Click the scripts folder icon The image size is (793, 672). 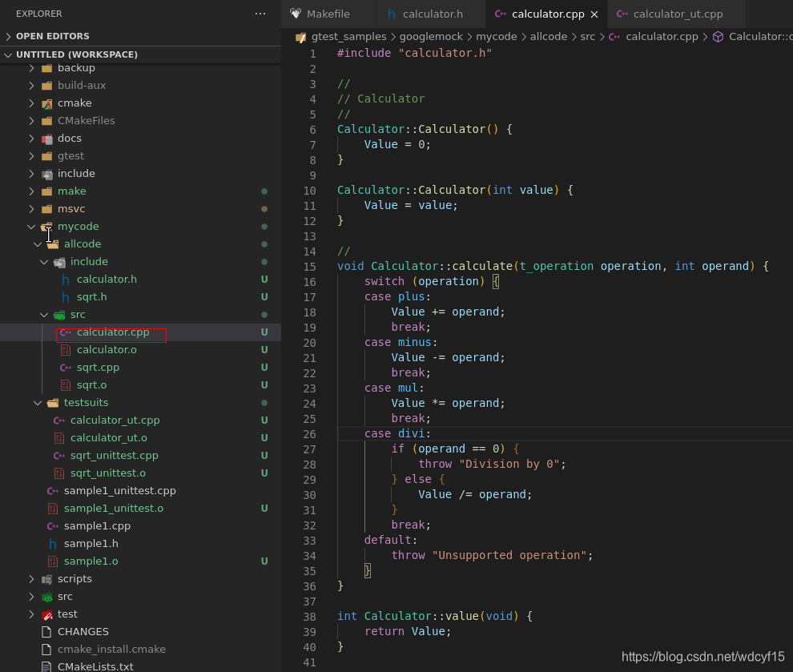pyautogui.click(x=47, y=579)
